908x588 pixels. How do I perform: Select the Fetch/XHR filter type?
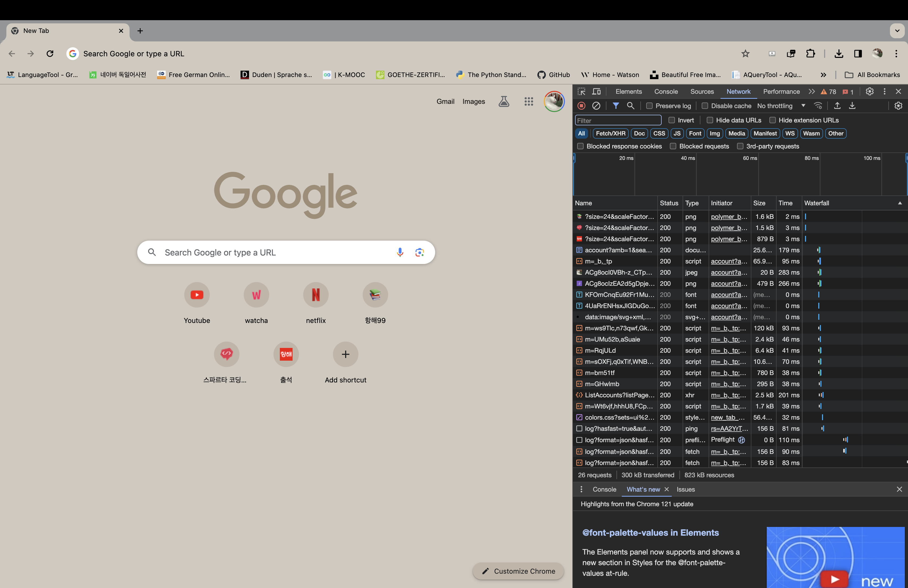pyautogui.click(x=610, y=134)
